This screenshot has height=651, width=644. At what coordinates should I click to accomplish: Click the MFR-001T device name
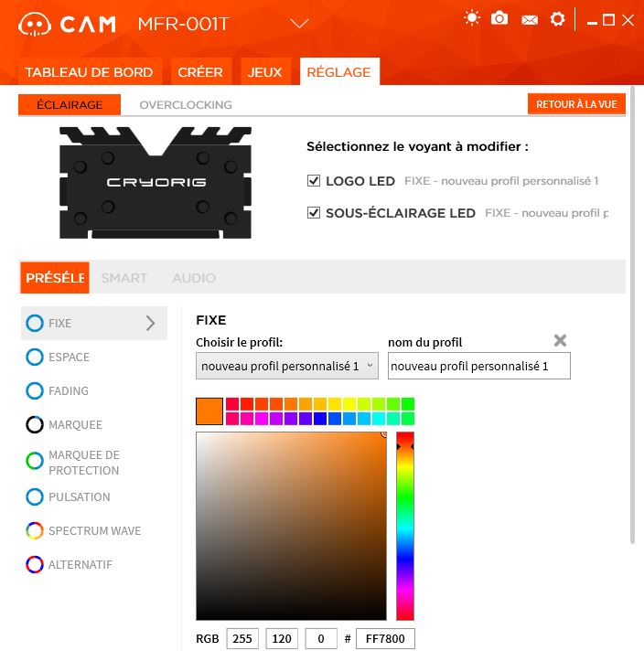183,24
